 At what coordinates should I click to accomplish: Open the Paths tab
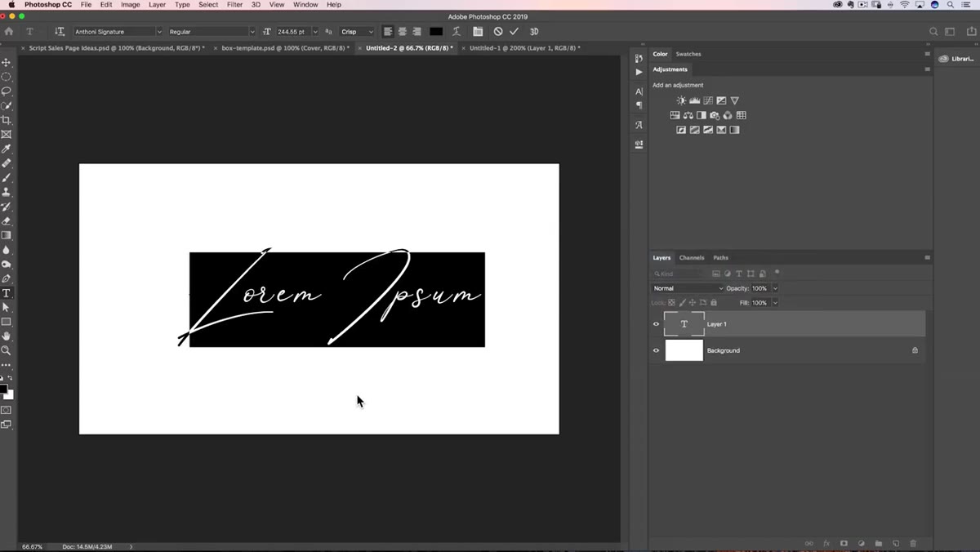[720, 257]
